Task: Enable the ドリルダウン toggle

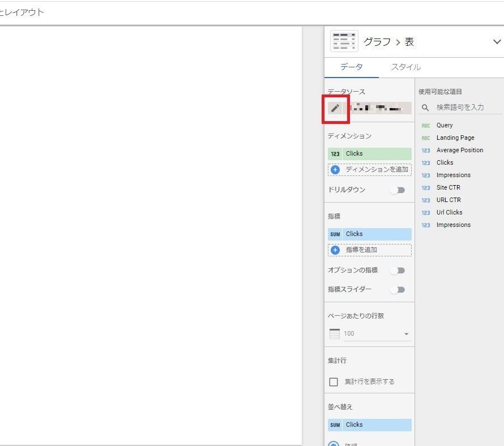Action: tap(398, 190)
